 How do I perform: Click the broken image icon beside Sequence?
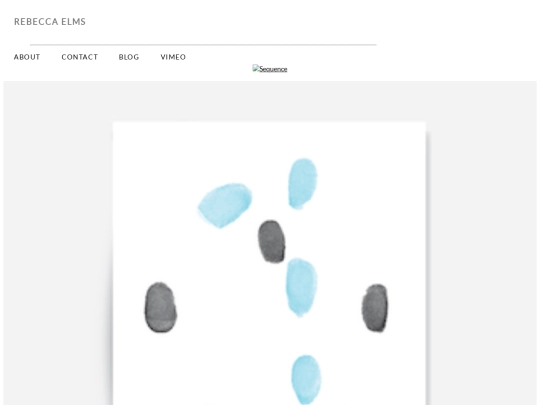(256, 68)
